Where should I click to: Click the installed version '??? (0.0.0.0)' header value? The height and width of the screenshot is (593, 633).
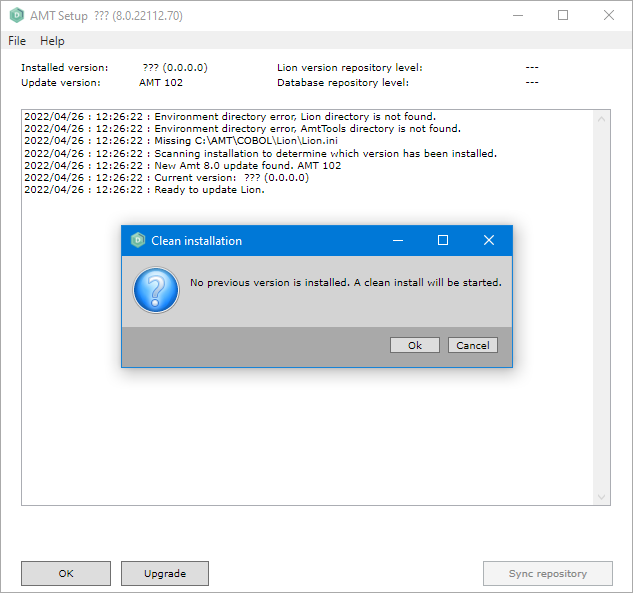175,67
